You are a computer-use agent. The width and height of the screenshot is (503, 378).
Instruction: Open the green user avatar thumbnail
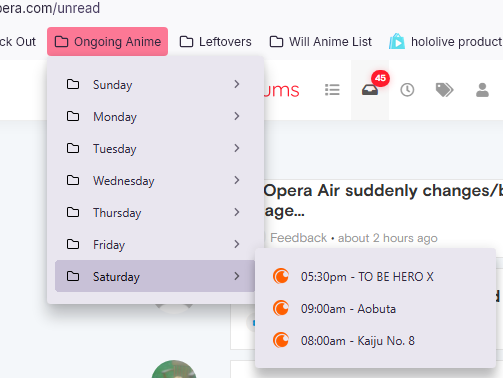point(174,369)
